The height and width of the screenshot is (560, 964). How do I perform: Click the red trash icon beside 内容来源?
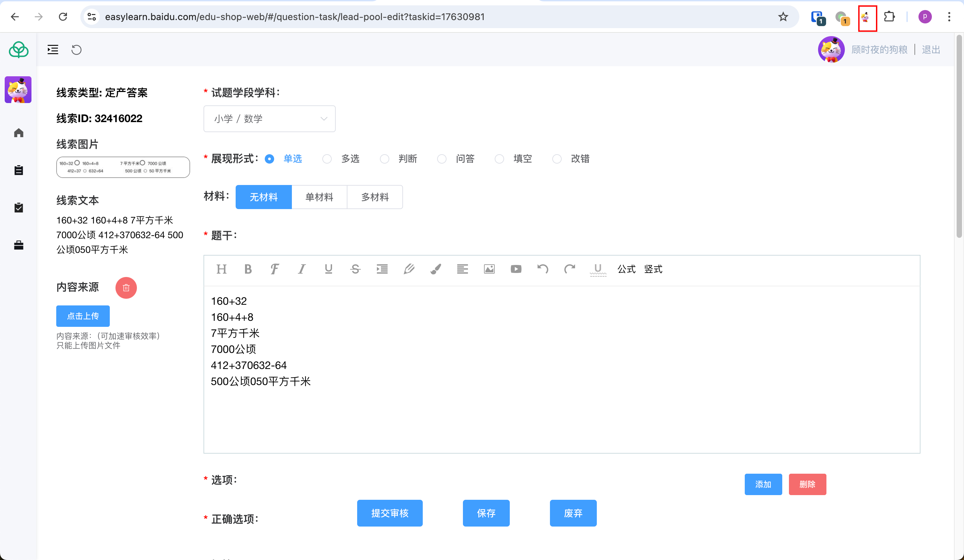pyautogui.click(x=126, y=287)
